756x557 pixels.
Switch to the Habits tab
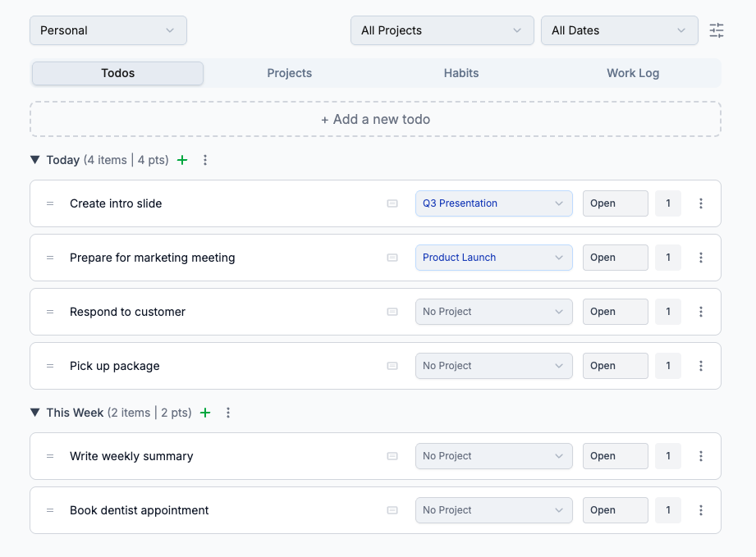(461, 73)
